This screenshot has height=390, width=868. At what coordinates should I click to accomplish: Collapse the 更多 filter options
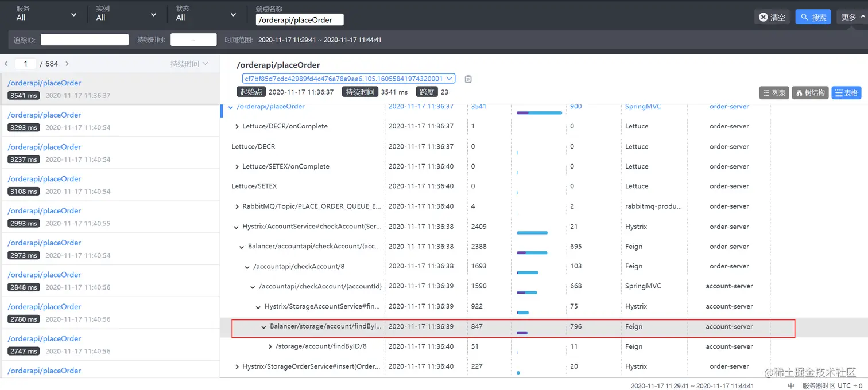(x=852, y=17)
